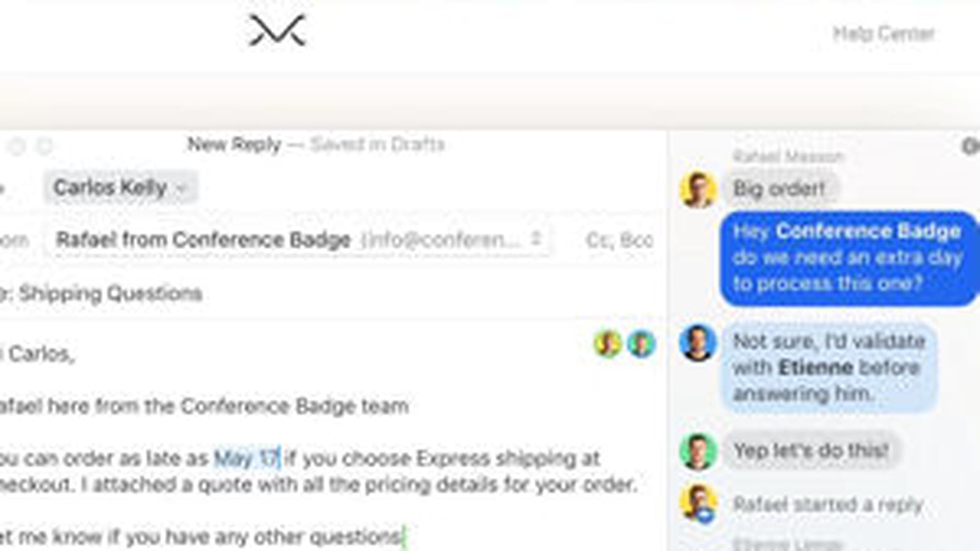The image size is (980, 551).
Task: Click the yellow collaborator avatar in the draft
Action: (607, 343)
